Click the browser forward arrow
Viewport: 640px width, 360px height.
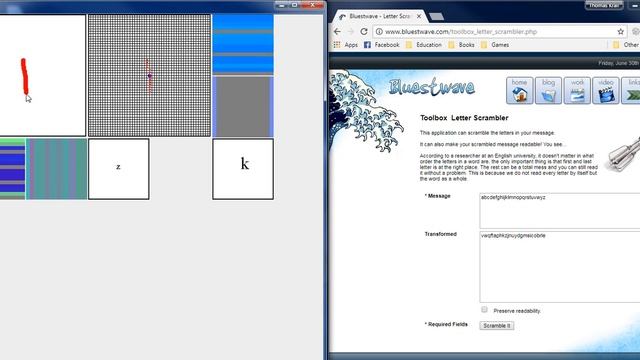351,31
